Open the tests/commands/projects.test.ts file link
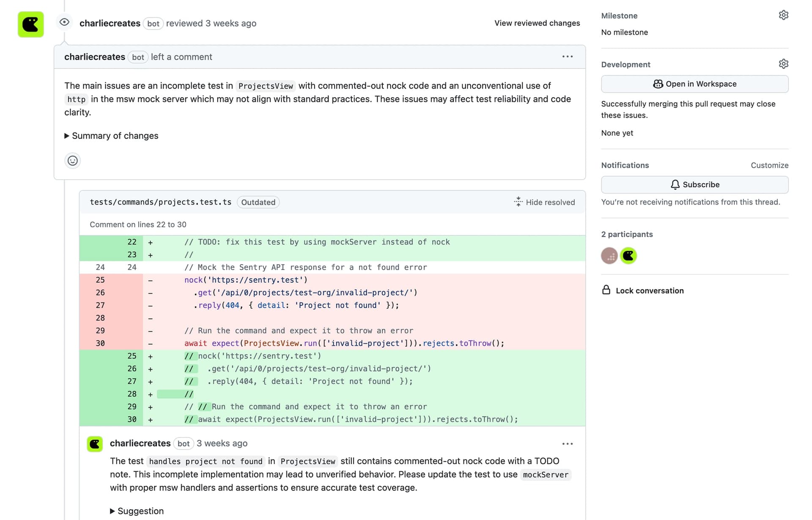The height and width of the screenshot is (520, 812). [161, 202]
